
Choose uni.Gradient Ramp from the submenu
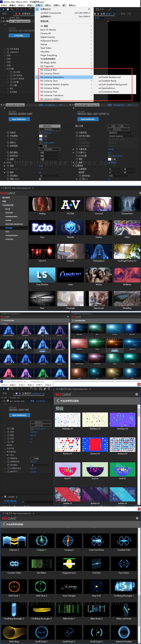pos(107,81)
